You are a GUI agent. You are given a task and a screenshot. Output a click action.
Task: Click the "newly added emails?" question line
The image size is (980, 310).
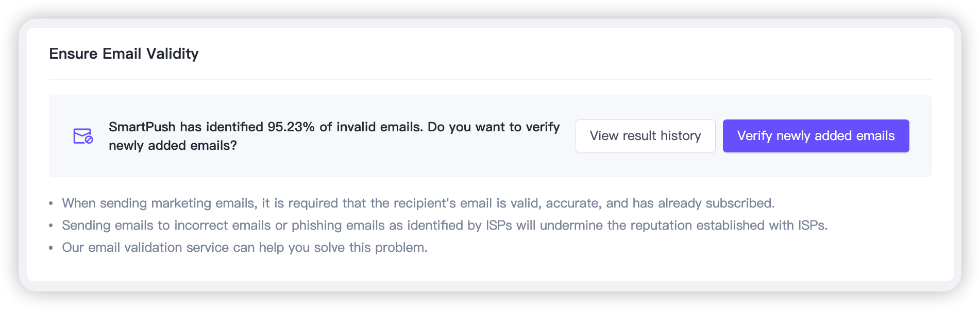click(x=173, y=146)
